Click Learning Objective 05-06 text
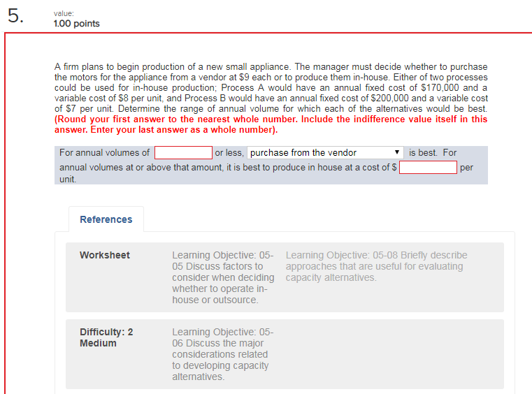Screen dimensions: 532x394 coord(222,354)
